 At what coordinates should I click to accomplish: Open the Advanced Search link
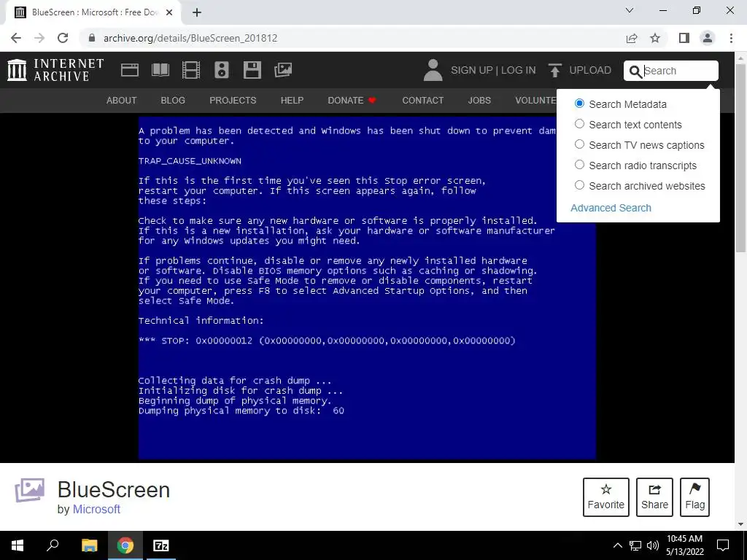tap(611, 208)
